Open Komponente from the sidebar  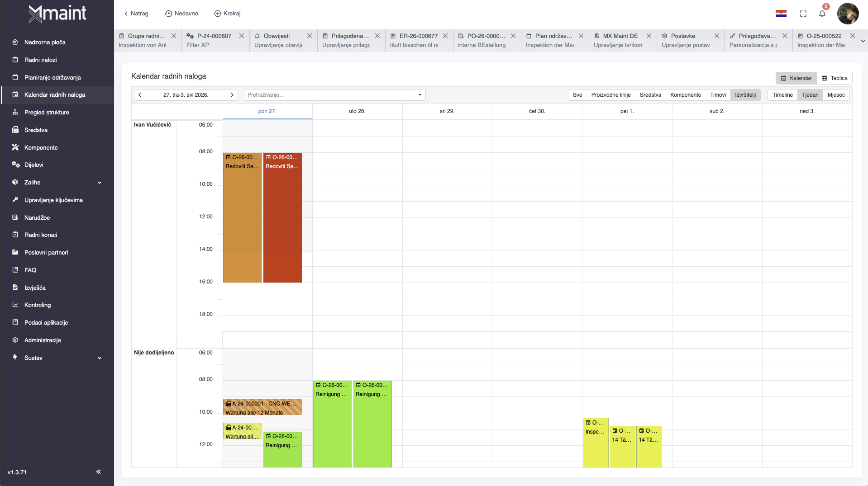coord(41,147)
